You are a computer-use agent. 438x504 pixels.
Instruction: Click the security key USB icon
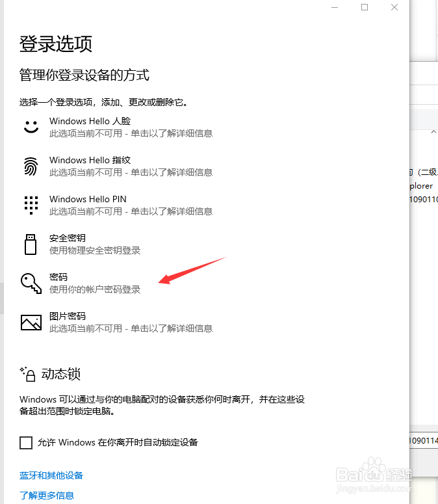(31, 245)
